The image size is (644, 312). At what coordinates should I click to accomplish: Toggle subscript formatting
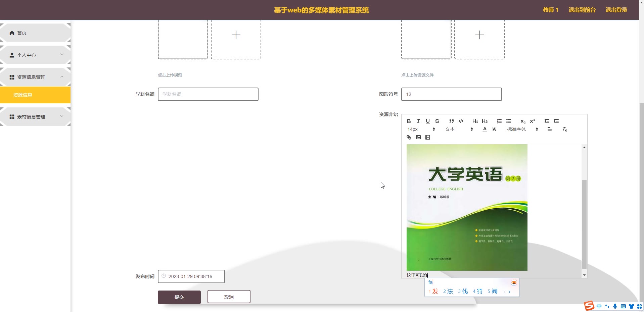pos(523,121)
